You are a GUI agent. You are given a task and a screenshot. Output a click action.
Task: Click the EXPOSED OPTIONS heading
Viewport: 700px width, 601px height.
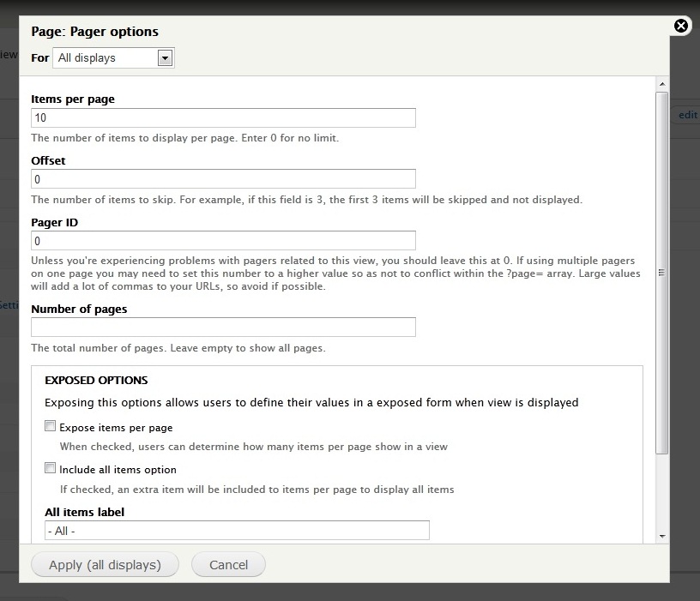(96, 381)
